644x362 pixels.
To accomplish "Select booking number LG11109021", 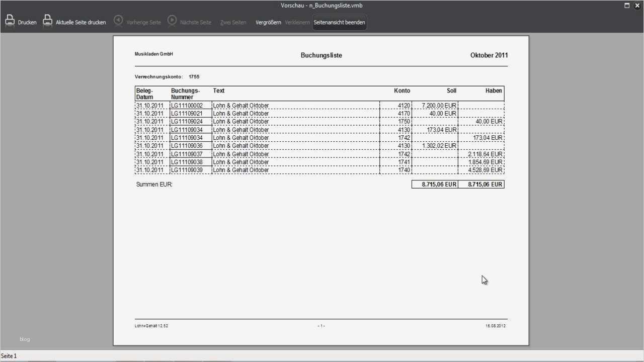I will click(187, 114).
